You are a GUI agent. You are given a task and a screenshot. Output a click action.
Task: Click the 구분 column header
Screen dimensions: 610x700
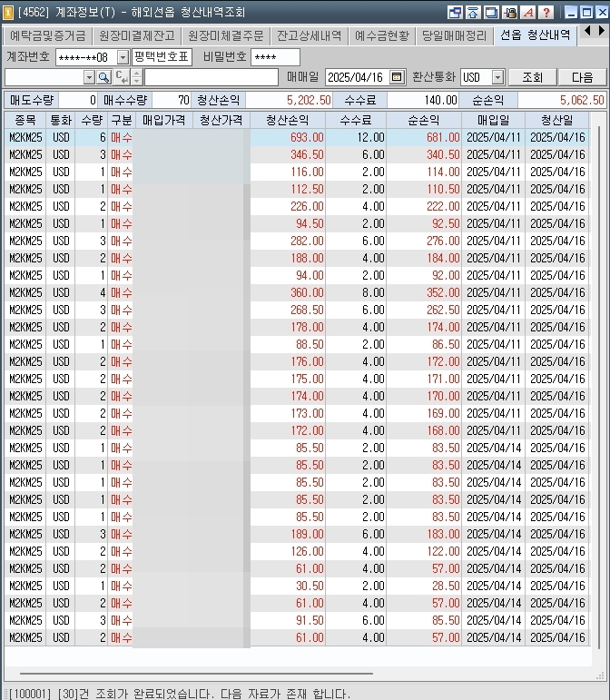point(121,120)
